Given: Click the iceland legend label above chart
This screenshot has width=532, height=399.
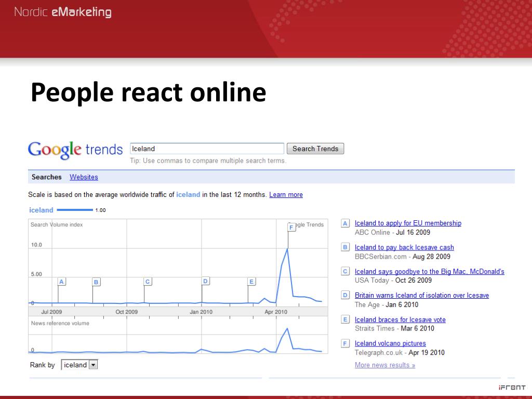Looking at the screenshot, I should pos(41,210).
